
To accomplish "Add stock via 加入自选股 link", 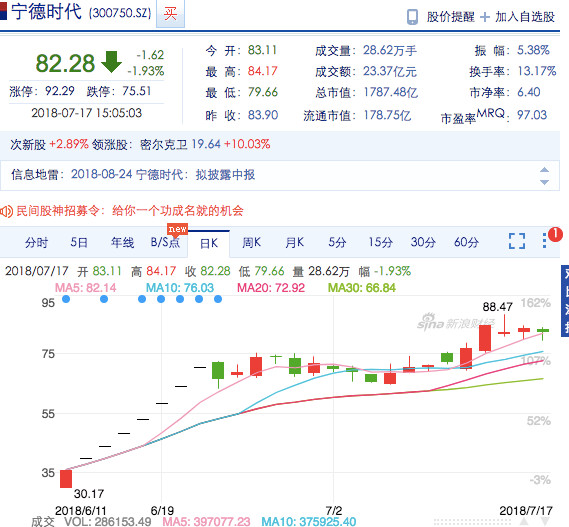I will (525, 17).
